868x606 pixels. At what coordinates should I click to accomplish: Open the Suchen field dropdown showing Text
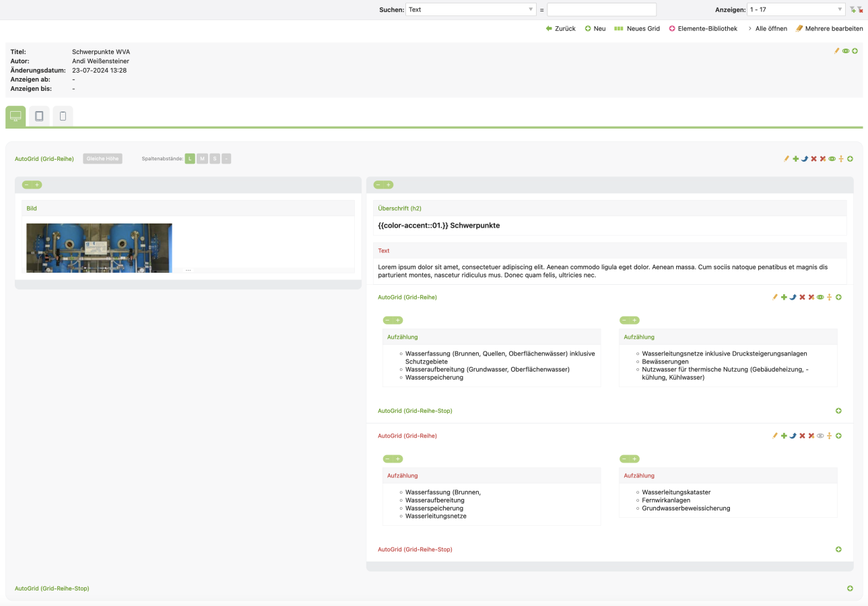click(x=471, y=9)
